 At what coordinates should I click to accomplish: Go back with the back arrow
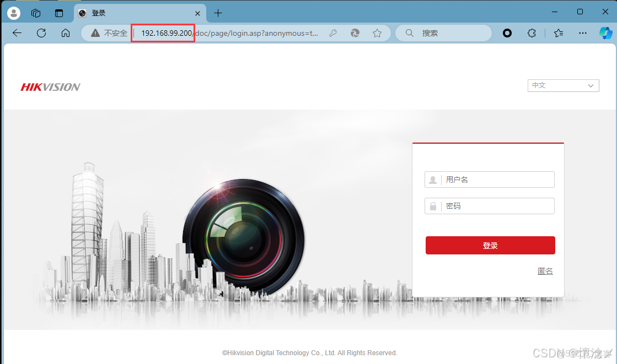tap(17, 33)
